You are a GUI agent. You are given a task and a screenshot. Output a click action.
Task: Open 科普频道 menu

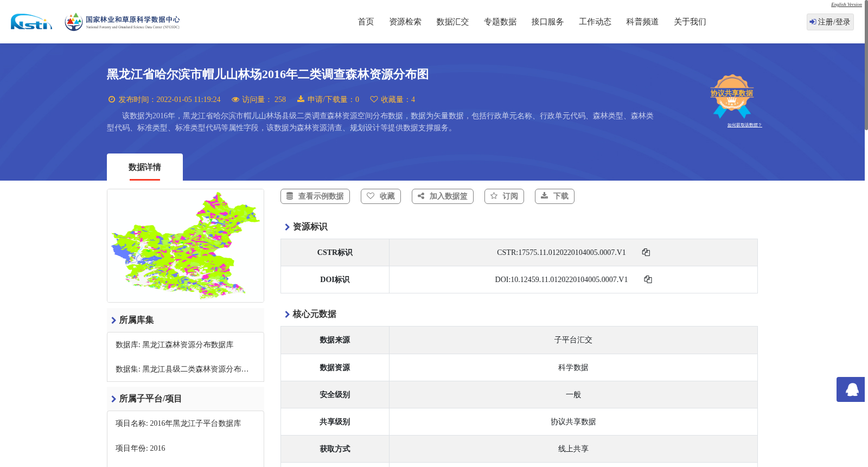[x=642, y=22]
